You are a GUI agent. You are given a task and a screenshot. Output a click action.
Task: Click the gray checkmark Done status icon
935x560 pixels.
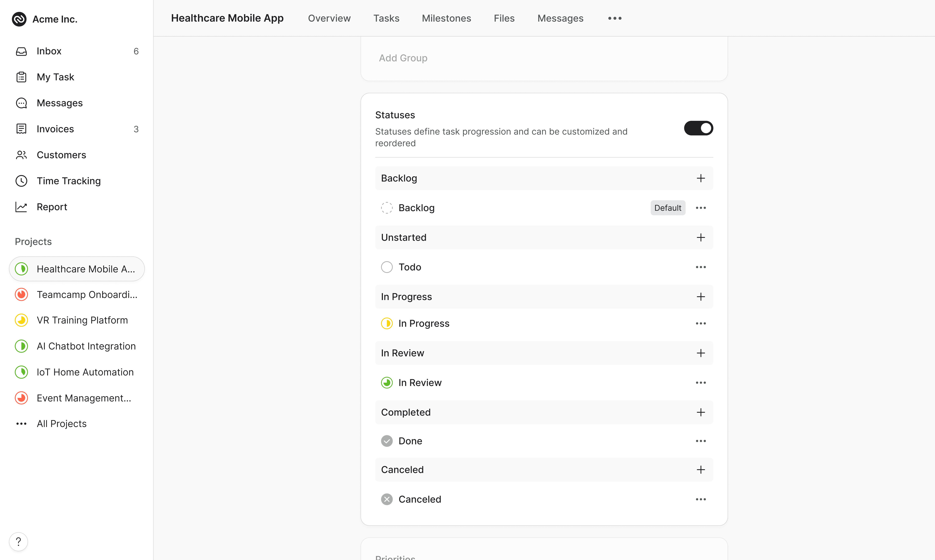tap(387, 441)
